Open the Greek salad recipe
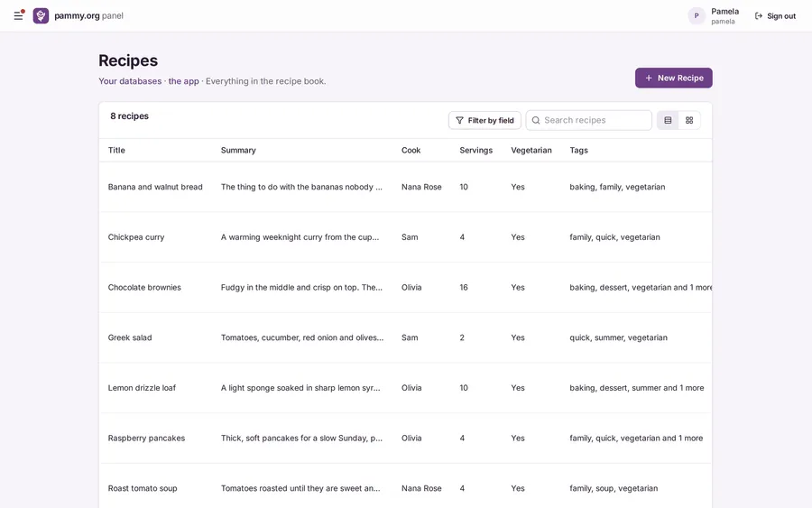 [x=130, y=337]
